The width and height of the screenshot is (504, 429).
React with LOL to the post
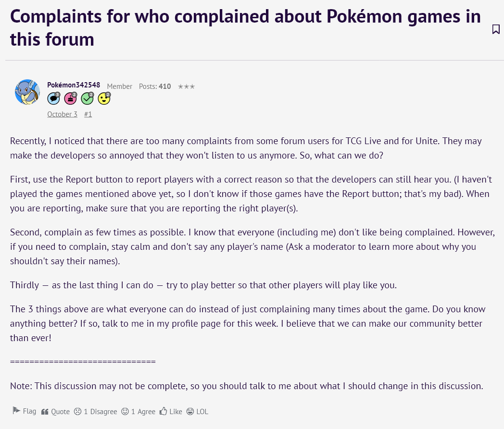click(197, 412)
